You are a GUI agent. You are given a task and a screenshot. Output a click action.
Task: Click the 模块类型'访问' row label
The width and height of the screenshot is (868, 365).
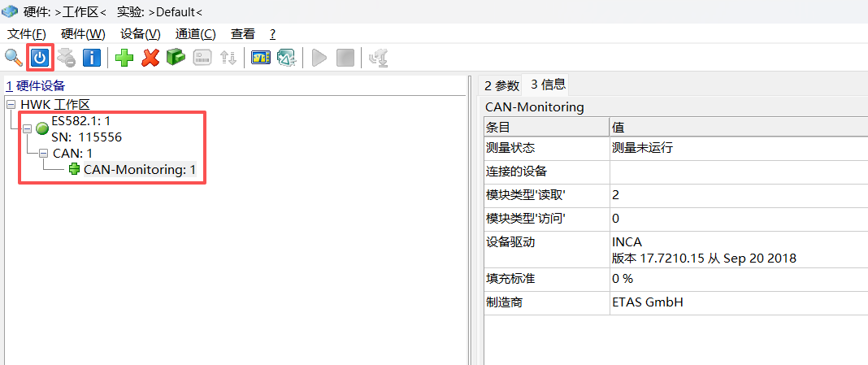[525, 218]
